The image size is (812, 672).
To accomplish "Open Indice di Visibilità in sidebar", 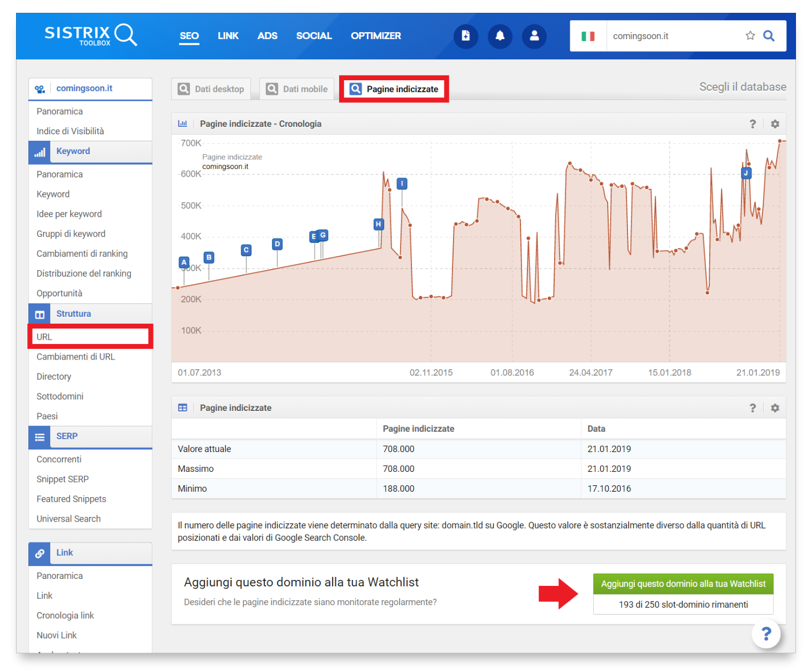I will click(x=70, y=131).
